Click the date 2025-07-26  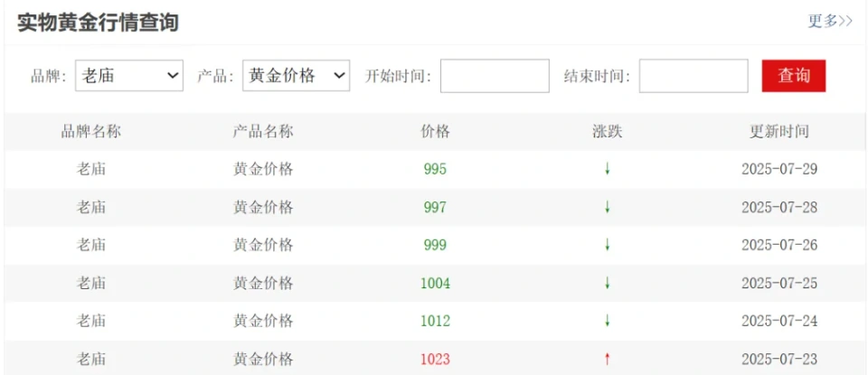(779, 245)
